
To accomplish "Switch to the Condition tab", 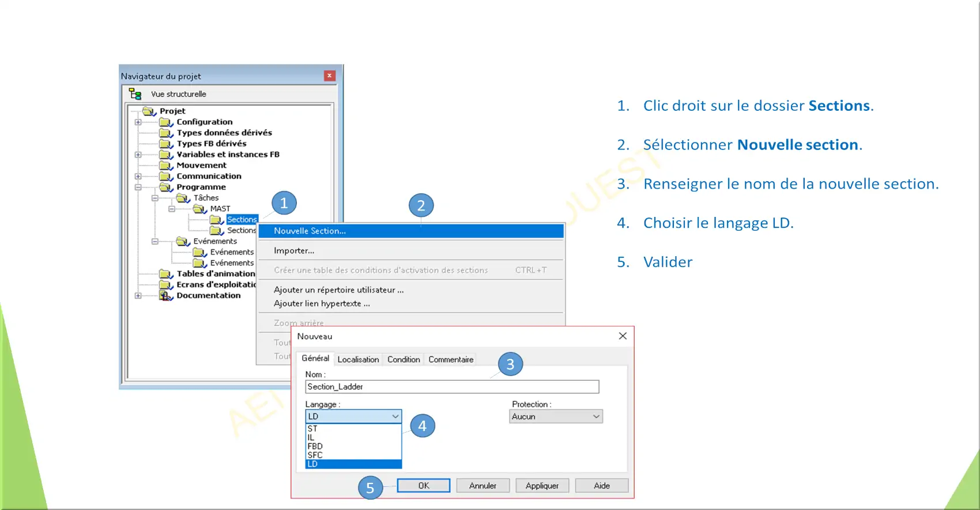I will point(404,359).
